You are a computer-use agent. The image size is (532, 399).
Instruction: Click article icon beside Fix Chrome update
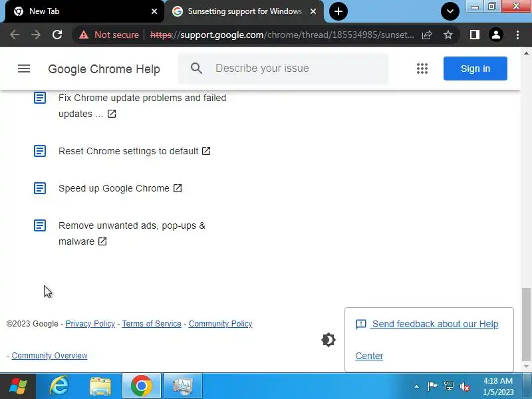coord(40,98)
